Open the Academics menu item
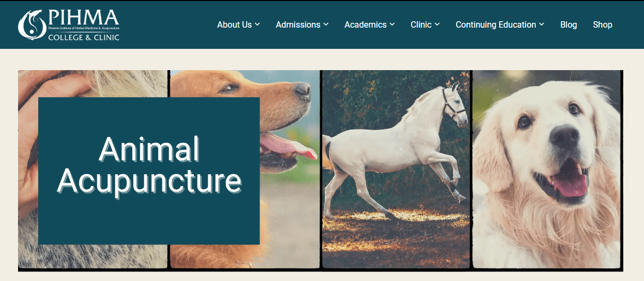 click(x=370, y=24)
